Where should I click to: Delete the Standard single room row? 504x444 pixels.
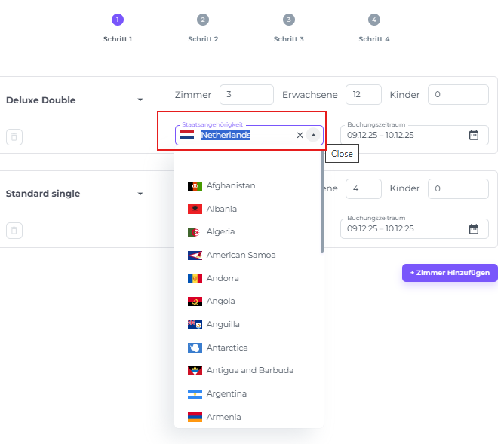click(x=14, y=231)
